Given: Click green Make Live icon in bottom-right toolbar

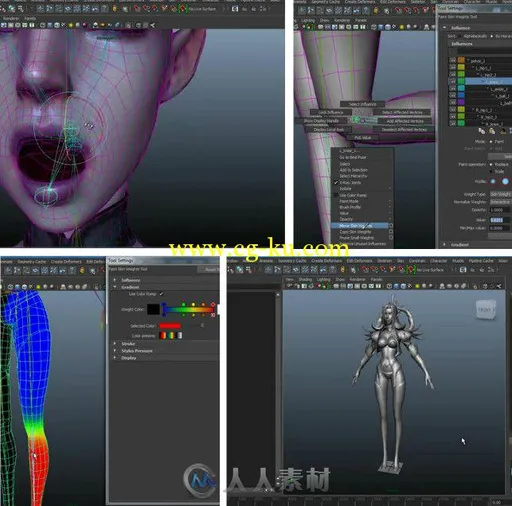Looking at the screenshot, I should pyautogui.click(x=412, y=270).
